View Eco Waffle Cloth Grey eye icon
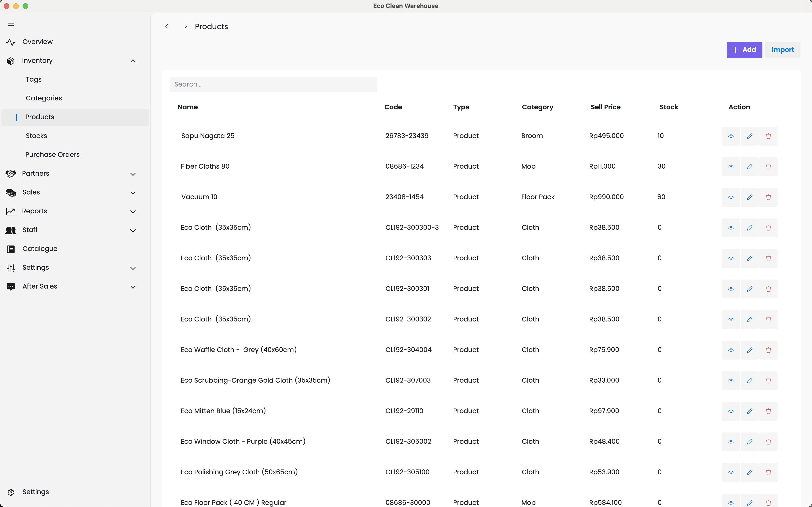812x507 pixels. tap(731, 350)
